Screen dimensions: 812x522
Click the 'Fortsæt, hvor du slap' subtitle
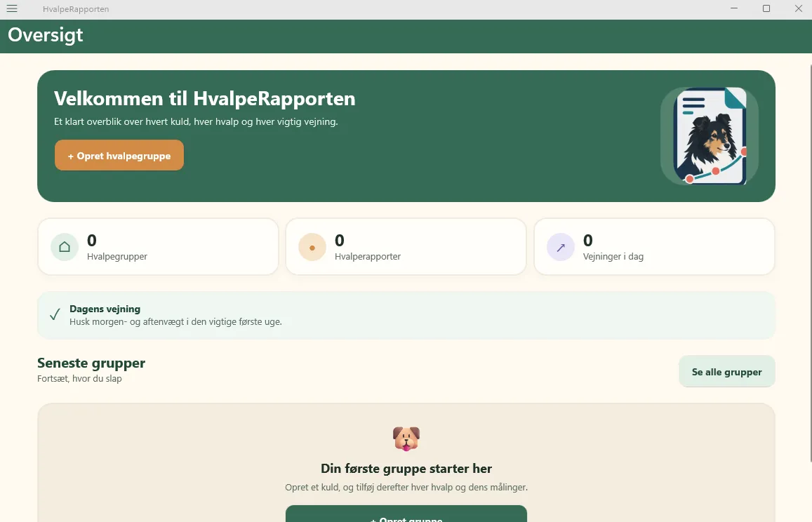coord(80,379)
